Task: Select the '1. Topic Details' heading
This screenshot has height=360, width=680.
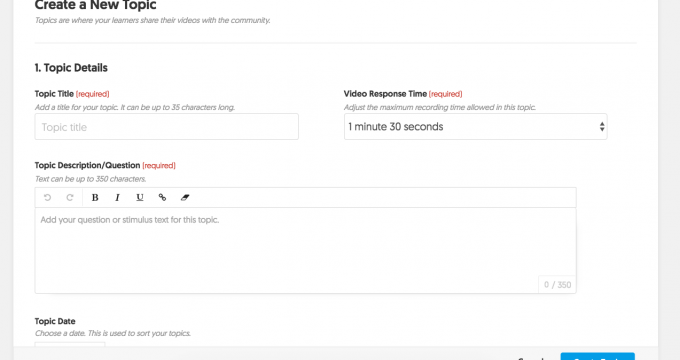Action: pos(71,68)
